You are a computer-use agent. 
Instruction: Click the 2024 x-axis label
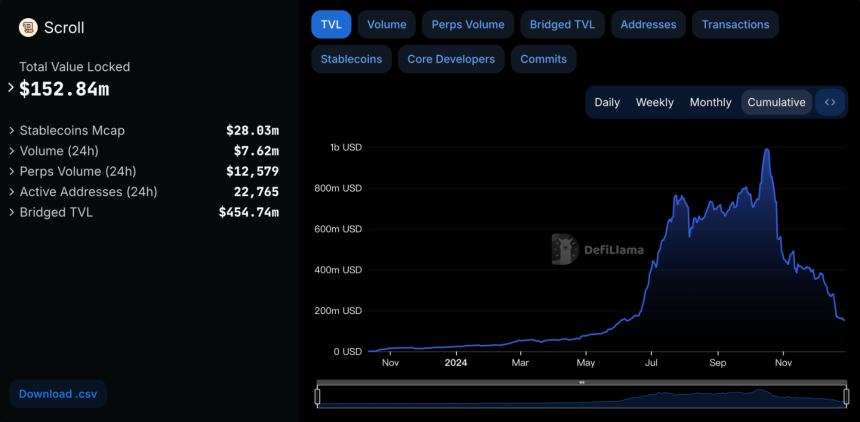coord(456,363)
